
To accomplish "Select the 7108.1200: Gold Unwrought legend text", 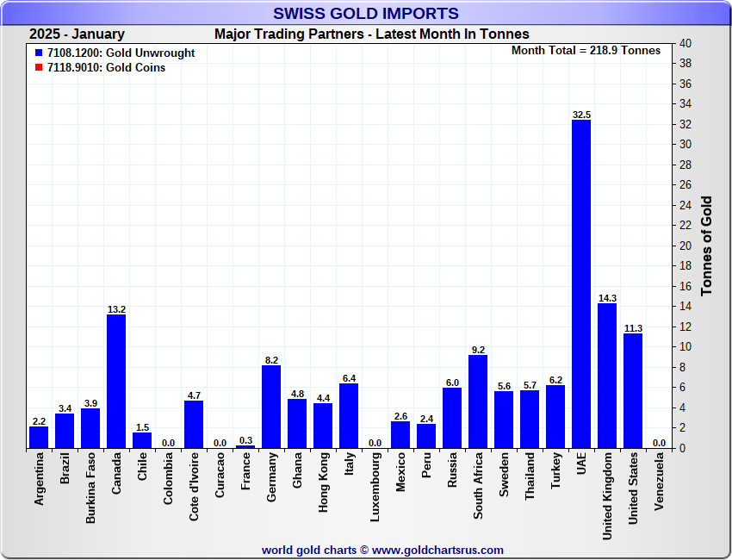I will pos(121,53).
